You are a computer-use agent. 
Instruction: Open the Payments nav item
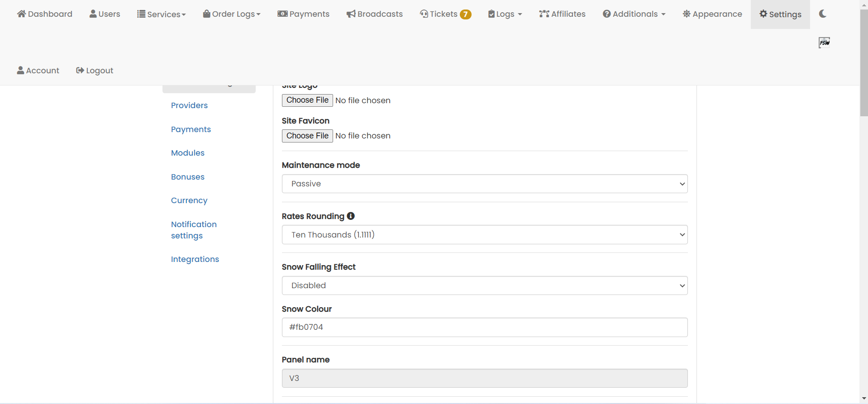pyautogui.click(x=303, y=14)
